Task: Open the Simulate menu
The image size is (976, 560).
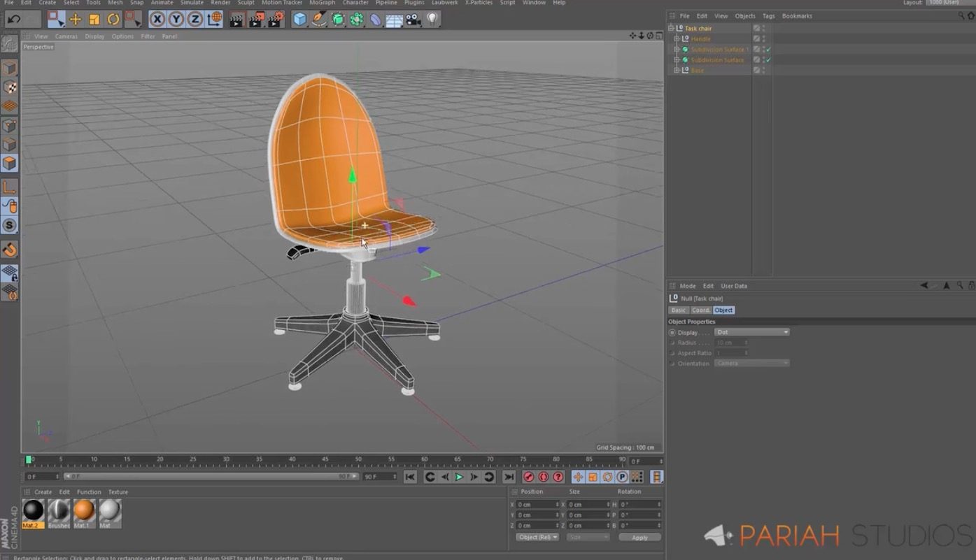Action: [192, 3]
